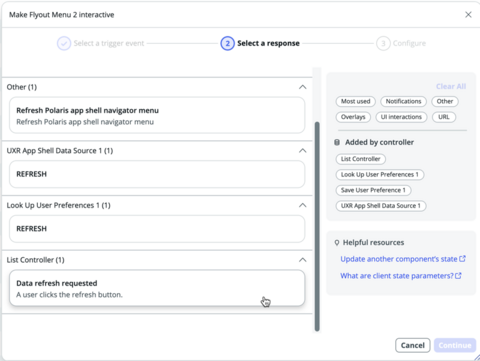The width and height of the screenshot is (480, 361).
Task: Collapse UXR App Shell Data Source 1 section
Action: point(302,151)
